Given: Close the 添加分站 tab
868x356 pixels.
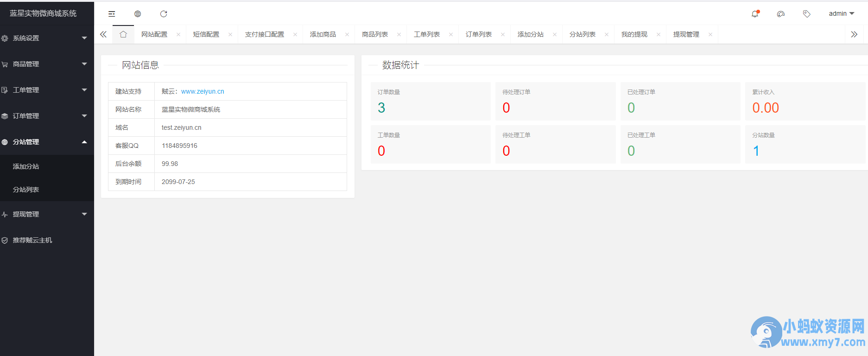Looking at the screenshot, I should pos(555,35).
